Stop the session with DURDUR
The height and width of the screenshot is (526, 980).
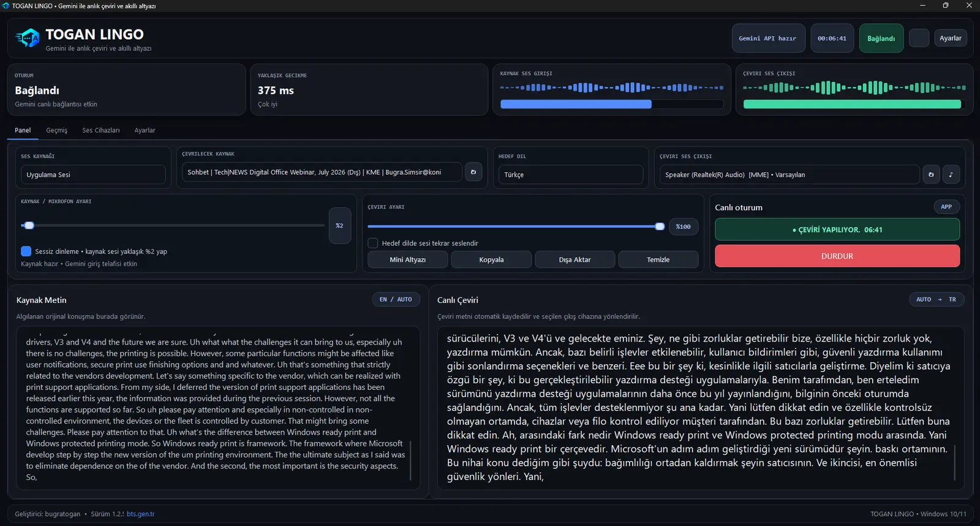pos(837,256)
